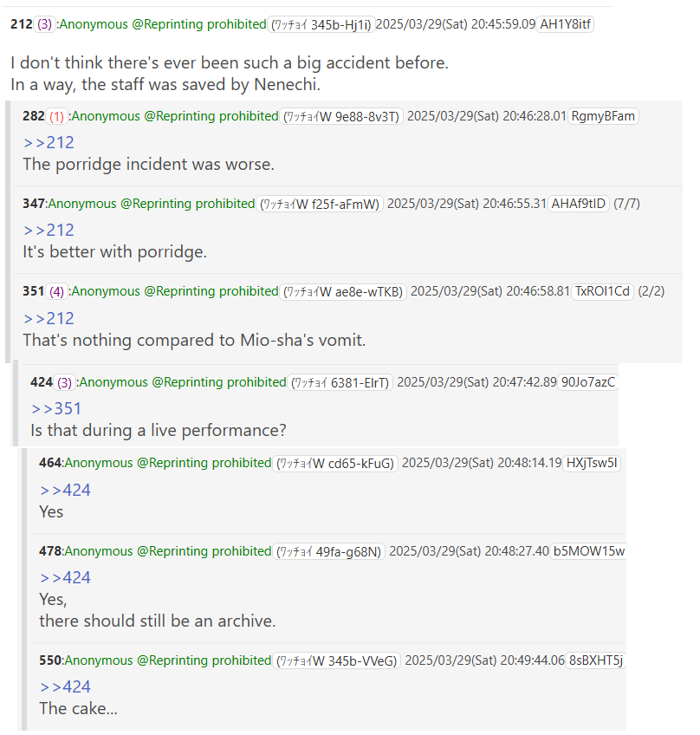Filter posts by ID AHAf9tID
The image size is (700, 735).
click(x=578, y=204)
